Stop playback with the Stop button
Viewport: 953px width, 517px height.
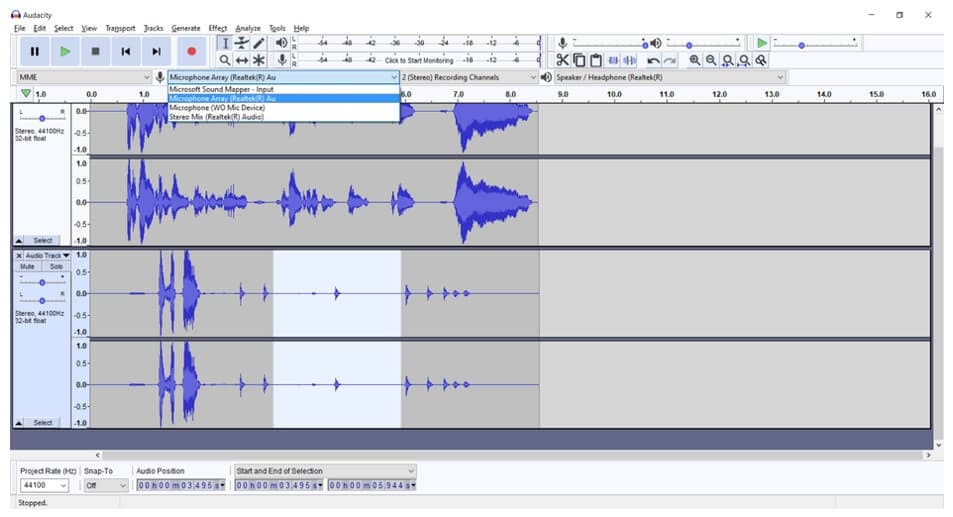[x=95, y=52]
